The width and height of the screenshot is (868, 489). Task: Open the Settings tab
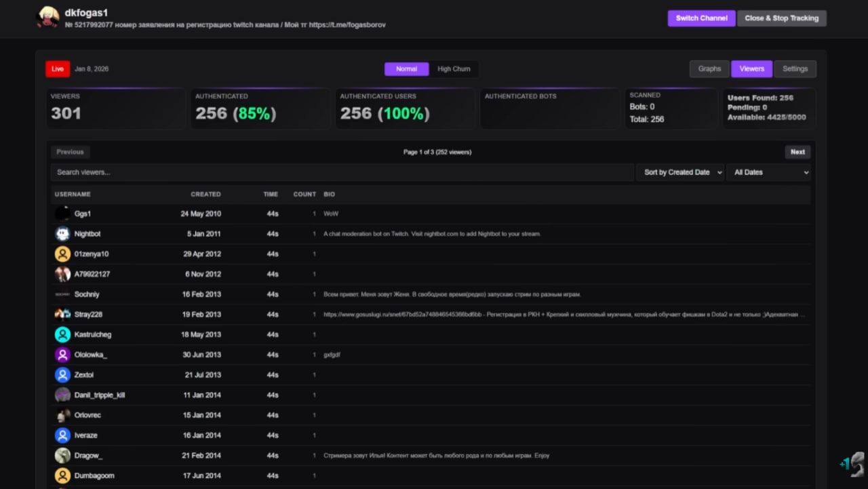(795, 69)
